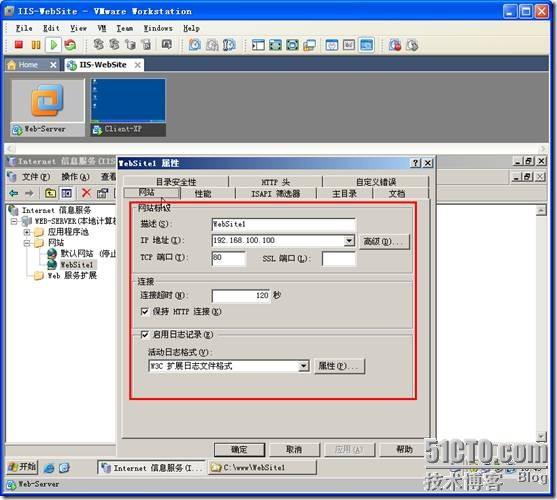Click the TCP port input field

tap(228, 258)
